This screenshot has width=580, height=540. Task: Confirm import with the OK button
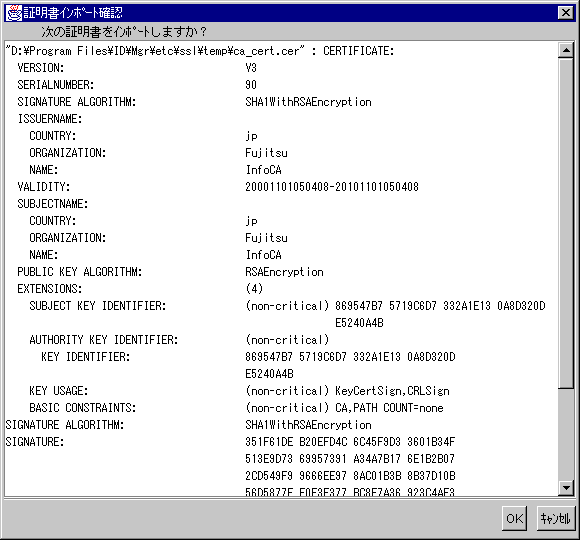(515, 518)
